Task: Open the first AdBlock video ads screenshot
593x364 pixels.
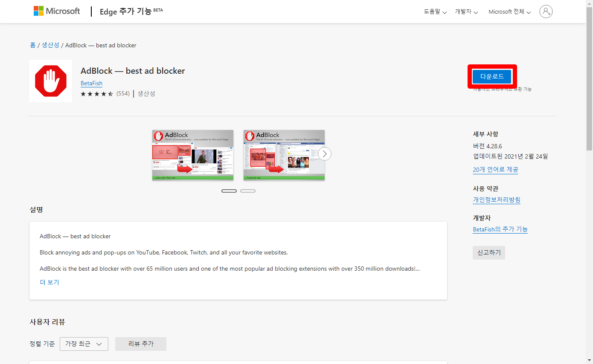Action: click(193, 155)
